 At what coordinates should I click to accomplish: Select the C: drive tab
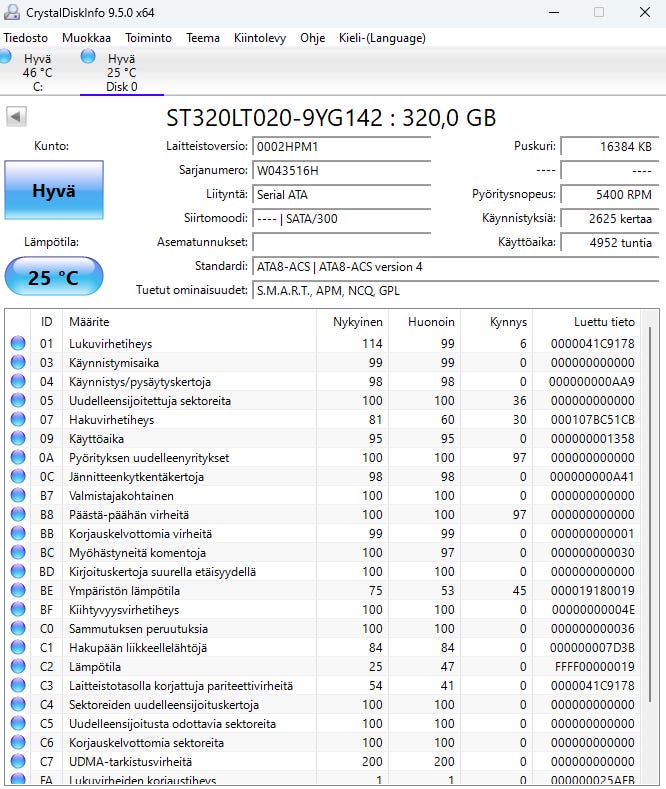37,72
